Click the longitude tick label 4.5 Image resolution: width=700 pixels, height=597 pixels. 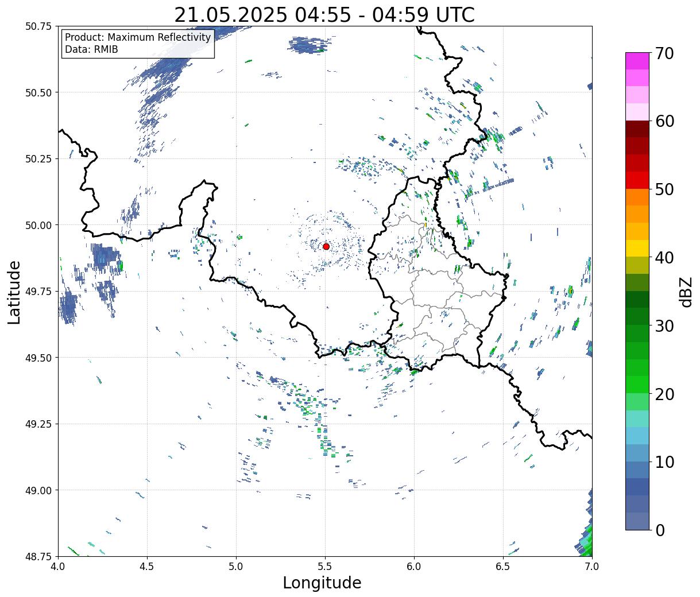pyautogui.click(x=147, y=566)
